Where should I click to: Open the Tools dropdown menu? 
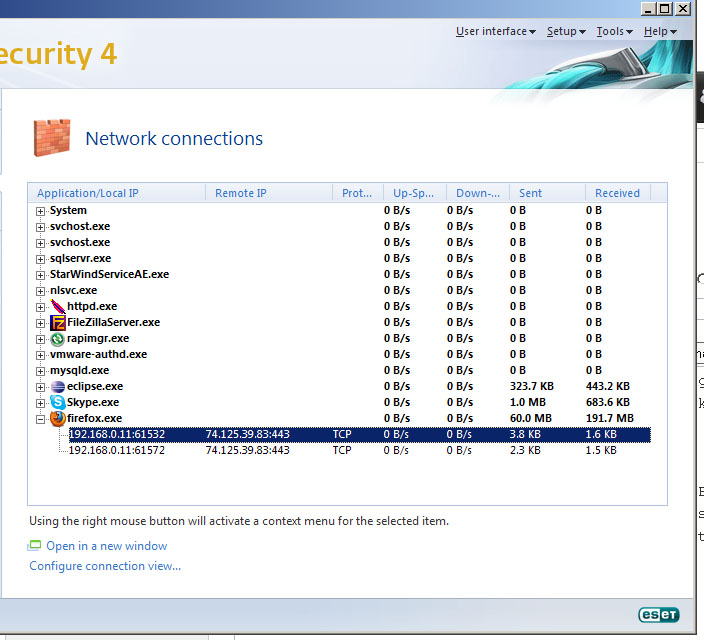coord(614,32)
